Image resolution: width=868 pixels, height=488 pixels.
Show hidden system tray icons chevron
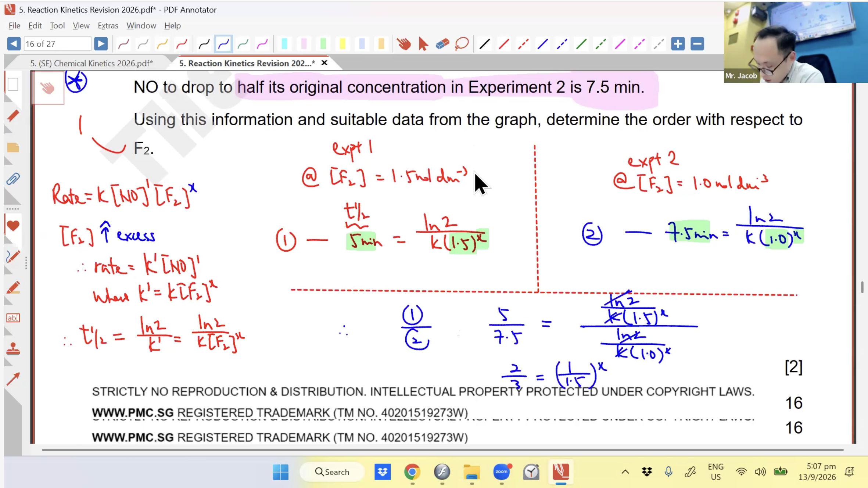625,472
